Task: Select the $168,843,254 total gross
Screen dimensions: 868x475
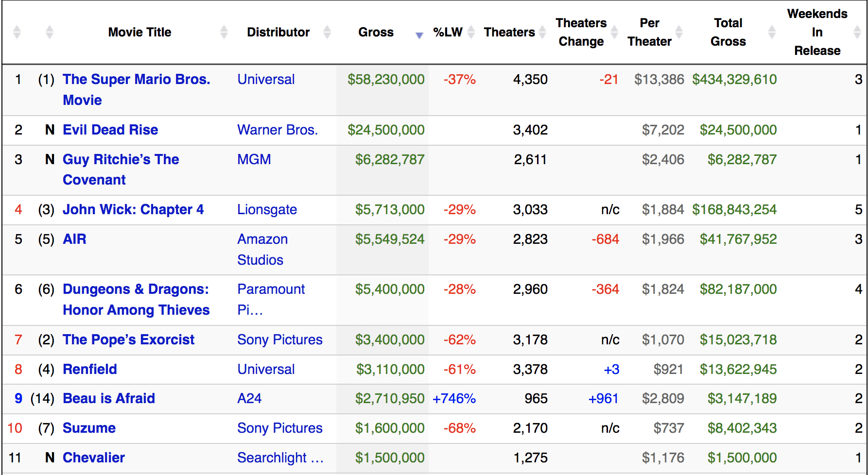Action: pos(734,209)
